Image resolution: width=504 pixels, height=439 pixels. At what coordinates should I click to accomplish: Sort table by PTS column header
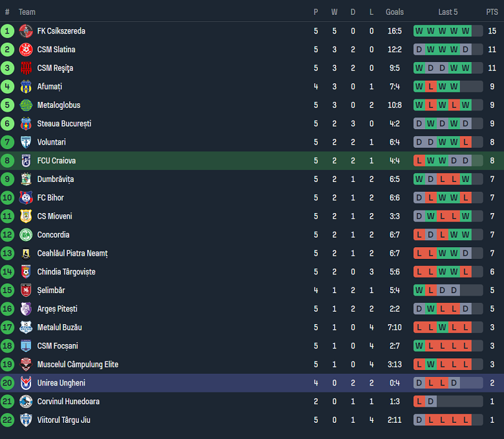tap(492, 12)
